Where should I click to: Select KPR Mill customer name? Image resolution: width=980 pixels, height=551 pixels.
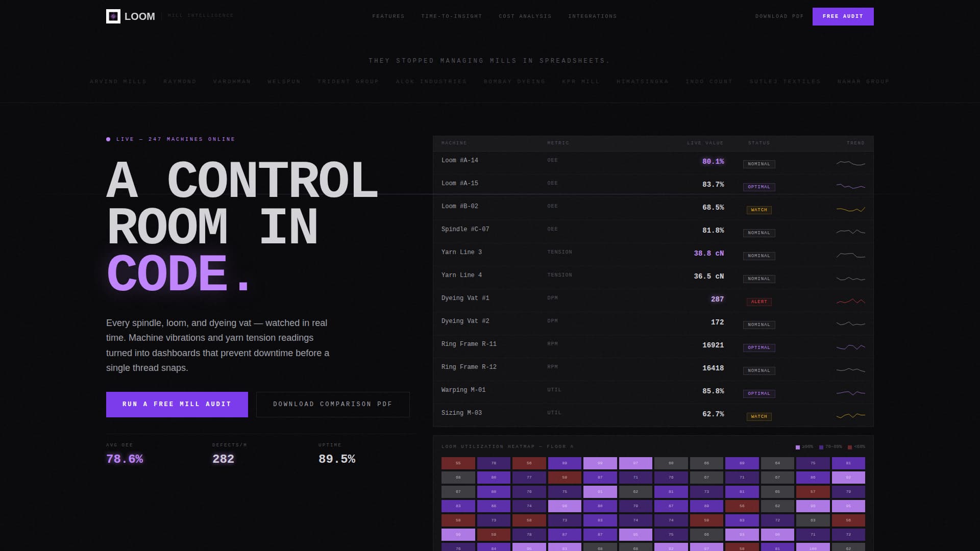point(581,82)
